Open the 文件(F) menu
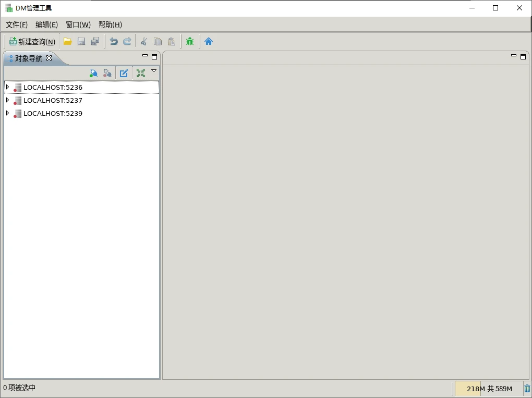 [x=17, y=25]
